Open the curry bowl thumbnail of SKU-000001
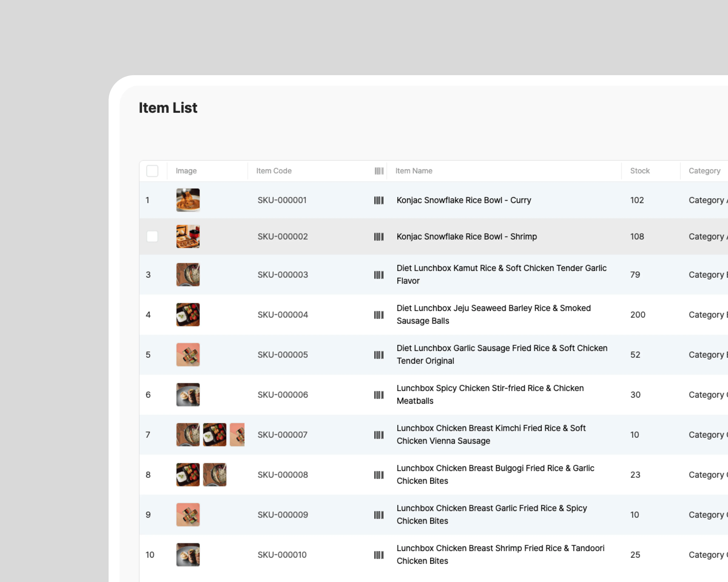 (188, 200)
